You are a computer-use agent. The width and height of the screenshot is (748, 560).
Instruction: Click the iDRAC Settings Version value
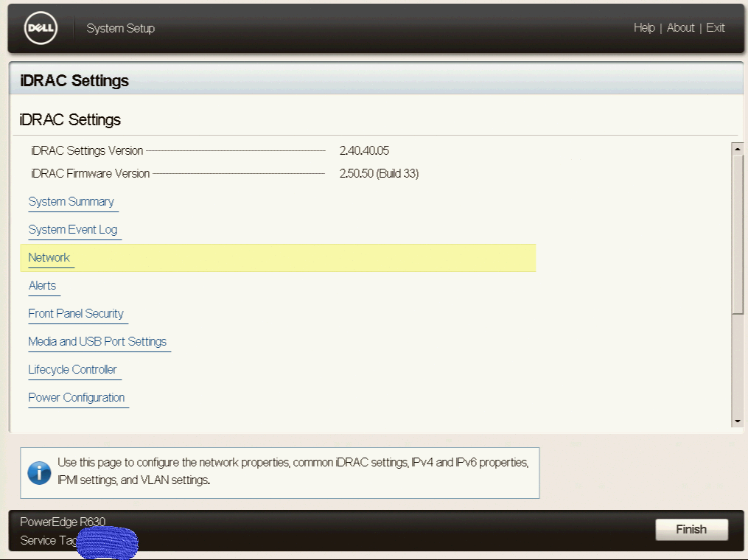pyautogui.click(x=364, y=151)
